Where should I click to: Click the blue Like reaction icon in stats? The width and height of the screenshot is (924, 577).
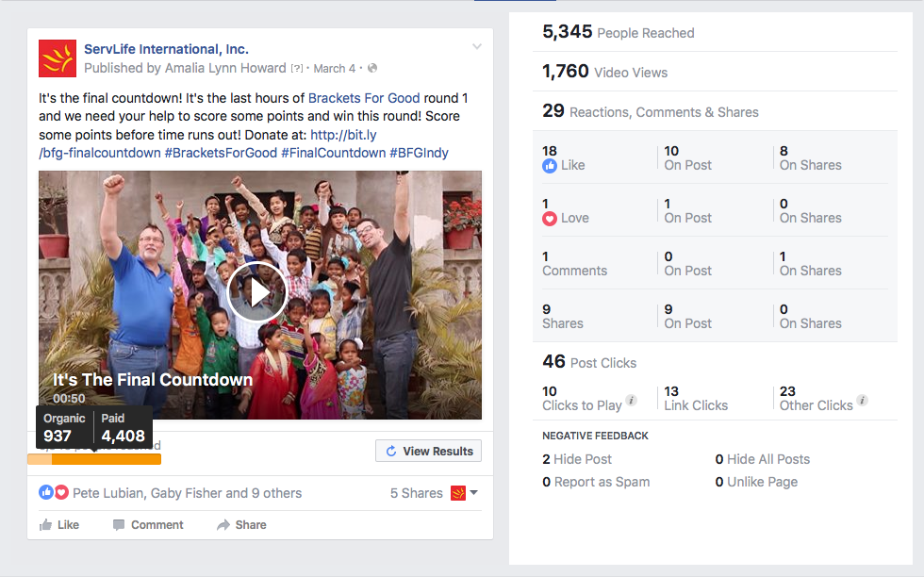coord(550,166)
